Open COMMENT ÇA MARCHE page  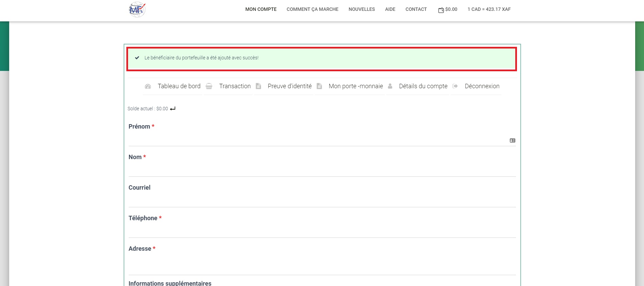point(312,9)
